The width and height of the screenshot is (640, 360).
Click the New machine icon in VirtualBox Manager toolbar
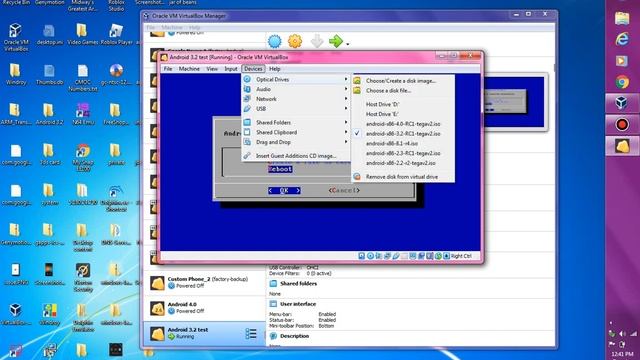275,41
